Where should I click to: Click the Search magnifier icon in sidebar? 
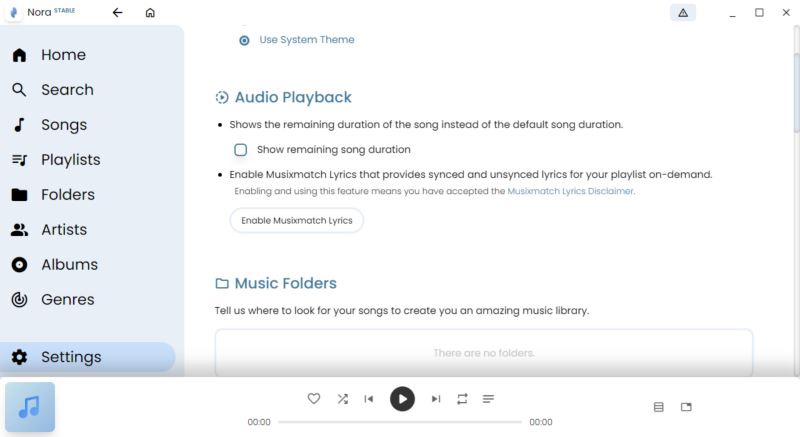(19, 90)
